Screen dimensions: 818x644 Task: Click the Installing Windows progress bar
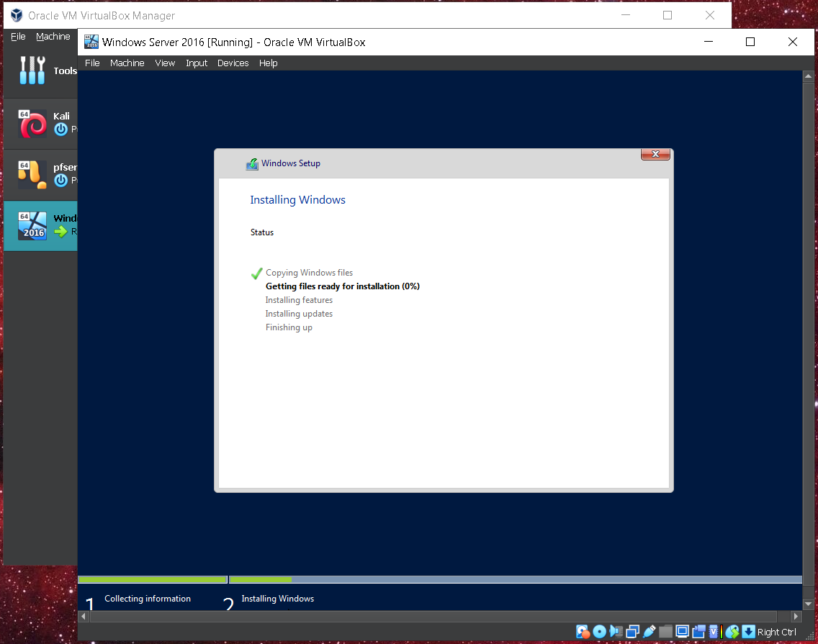[516, 579]
